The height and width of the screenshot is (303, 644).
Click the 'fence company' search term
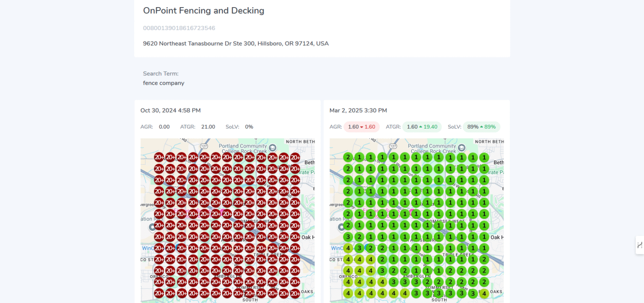164,83
